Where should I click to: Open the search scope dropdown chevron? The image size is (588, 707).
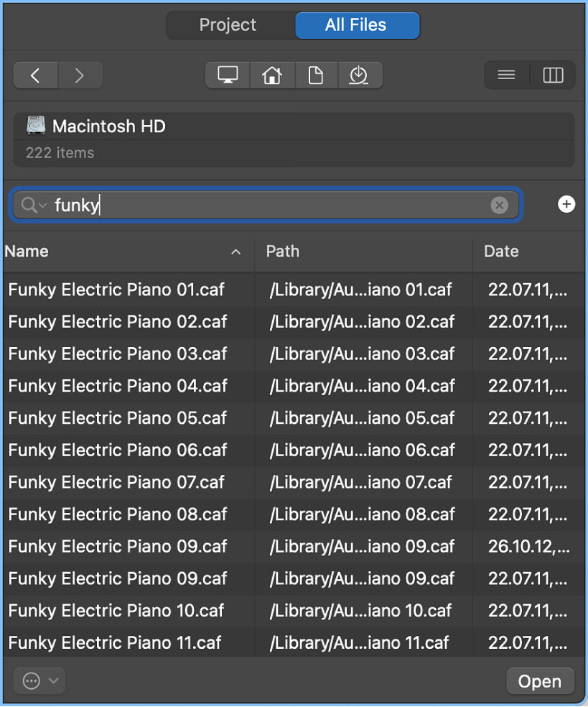(x=42, y=205)
